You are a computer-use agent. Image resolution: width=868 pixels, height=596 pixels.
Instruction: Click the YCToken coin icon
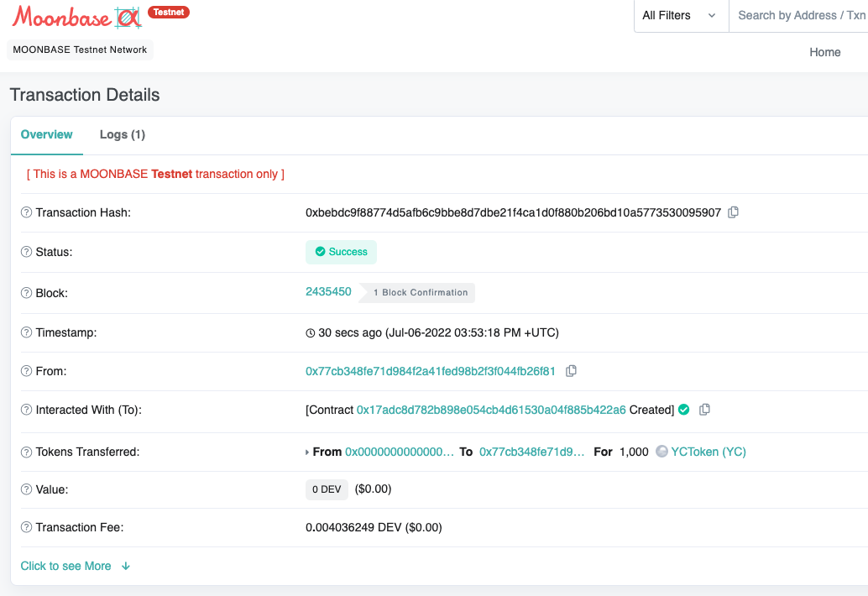point(661,452)
